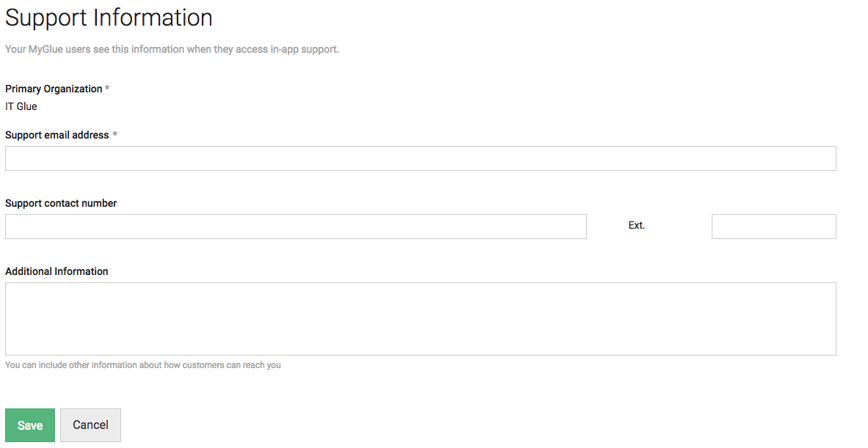The height and width of the screenshot is (448, 868).
Task: Save the support information form
Action: [30, 425]
